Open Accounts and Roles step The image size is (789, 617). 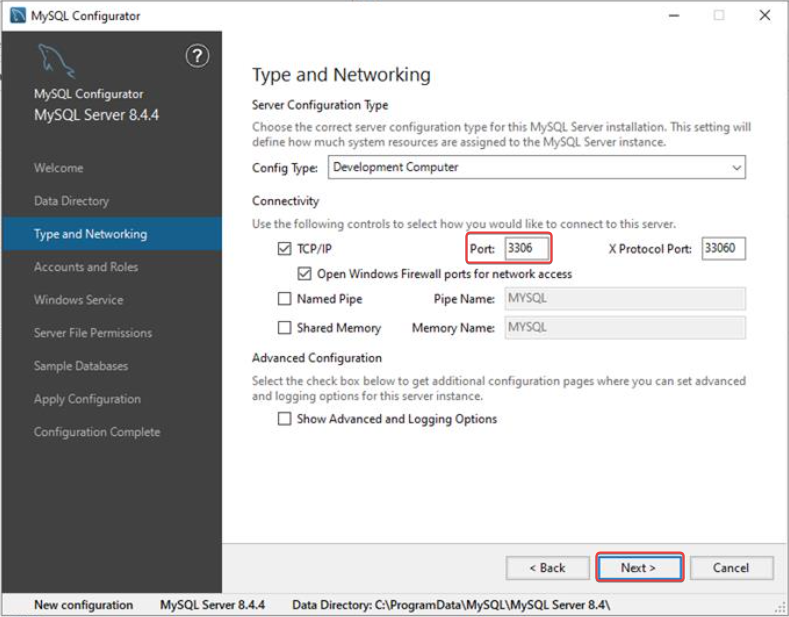pyautogui.click(x=86, y=267)
